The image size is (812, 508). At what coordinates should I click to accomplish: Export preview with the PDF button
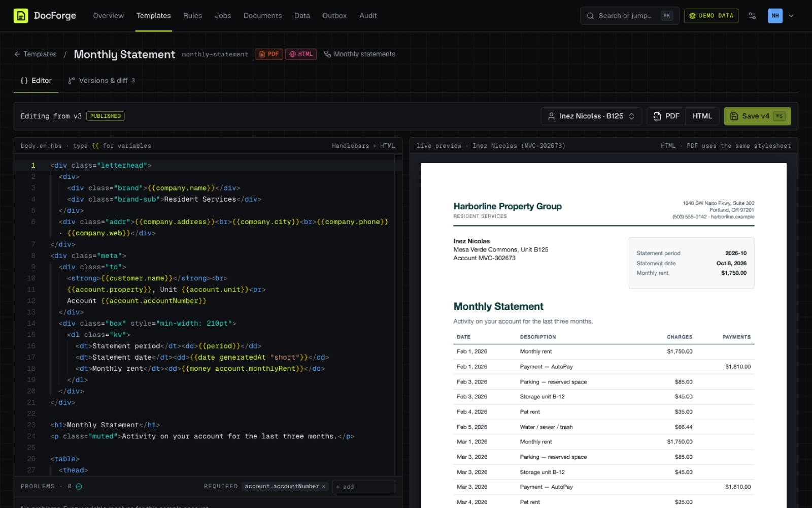666,116
